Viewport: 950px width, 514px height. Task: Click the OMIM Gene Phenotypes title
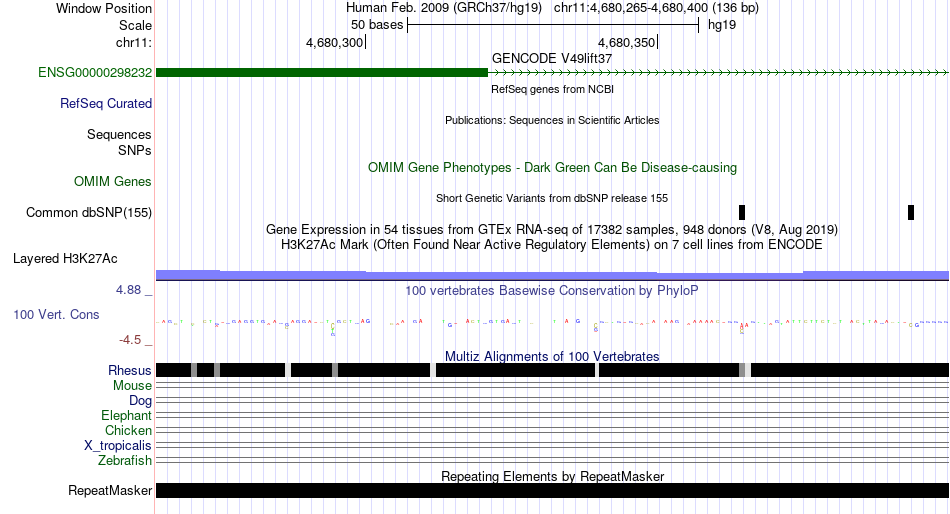click(x=552, y=167)
